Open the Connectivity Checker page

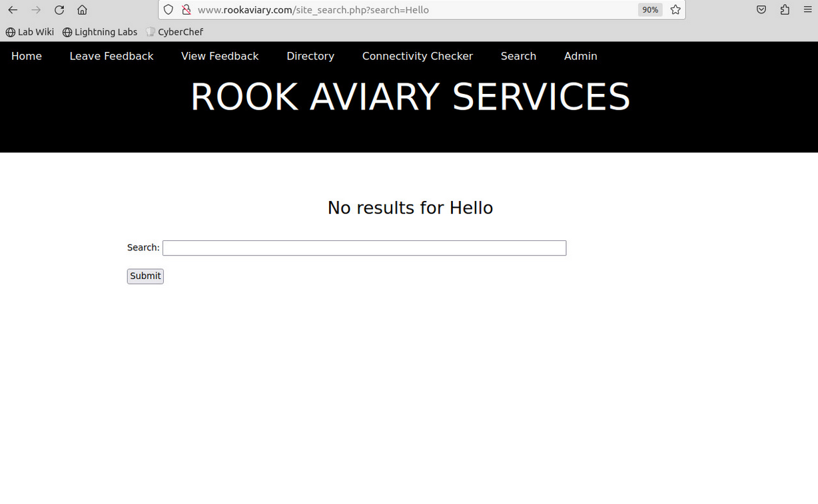point(417,56)
